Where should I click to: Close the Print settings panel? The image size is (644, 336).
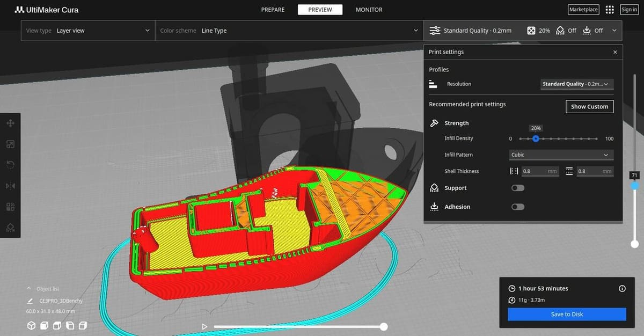click(615, 52)
